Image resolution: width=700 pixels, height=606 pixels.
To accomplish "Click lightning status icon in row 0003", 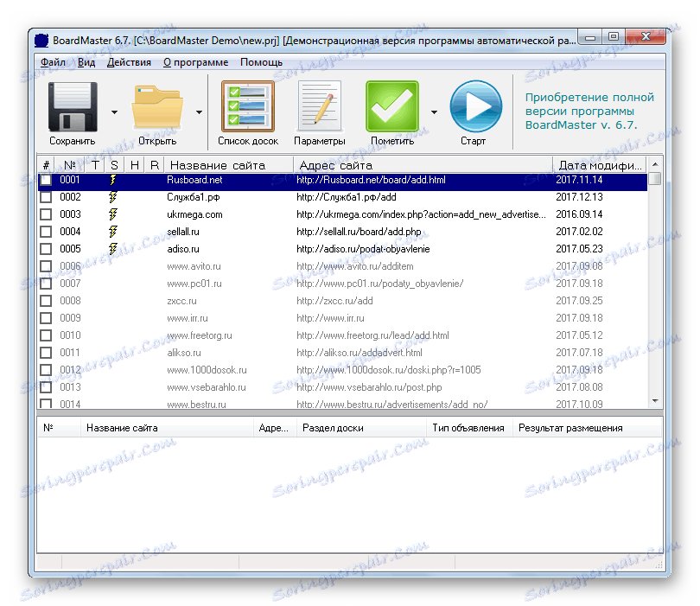I will [x=113, y=214].
